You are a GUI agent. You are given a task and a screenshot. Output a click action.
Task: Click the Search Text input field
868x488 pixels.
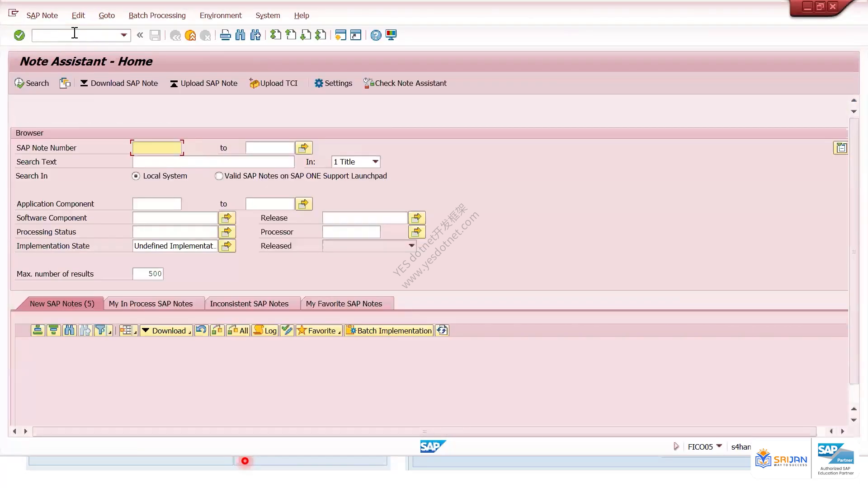click(213, 162)
